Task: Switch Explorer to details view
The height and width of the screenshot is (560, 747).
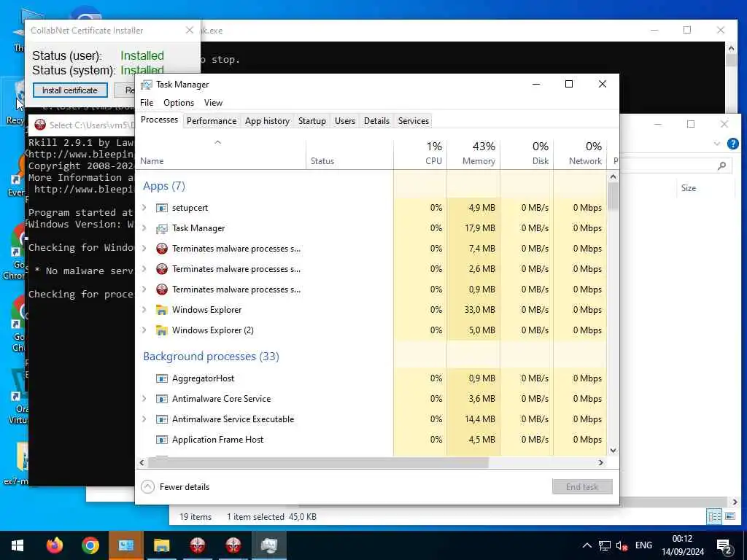Action: tap(714, 516)
